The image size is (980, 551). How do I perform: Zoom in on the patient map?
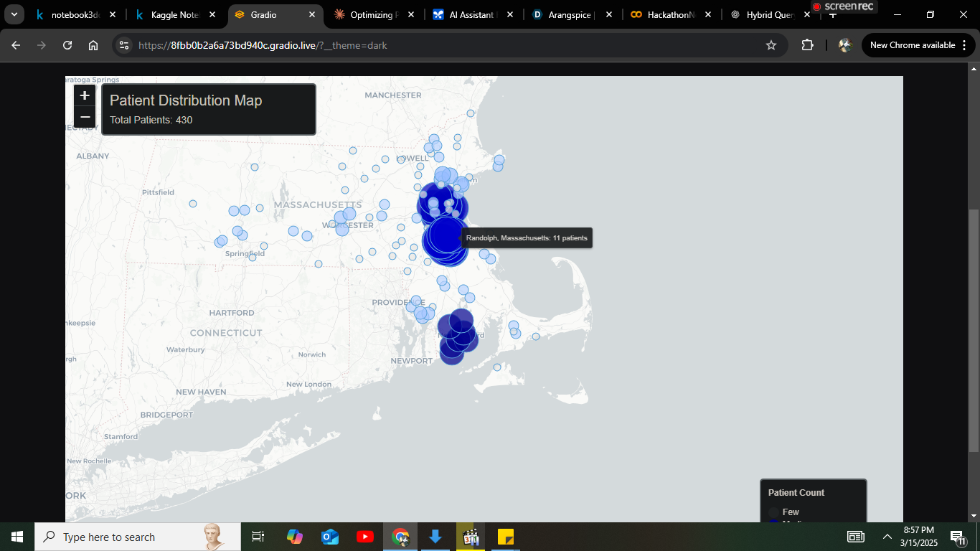tap(85, 95)
